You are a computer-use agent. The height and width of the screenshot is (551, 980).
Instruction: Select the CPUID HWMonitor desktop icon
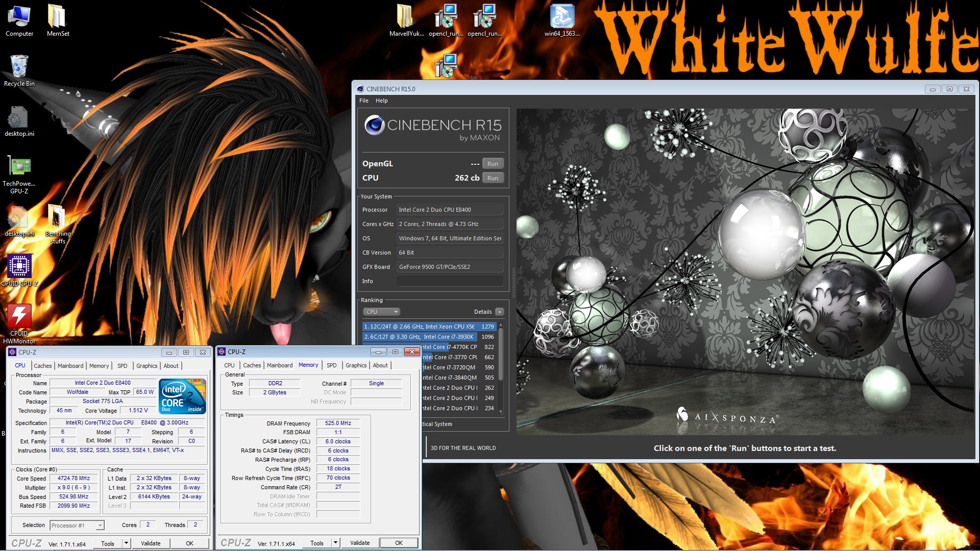(19, 323)
